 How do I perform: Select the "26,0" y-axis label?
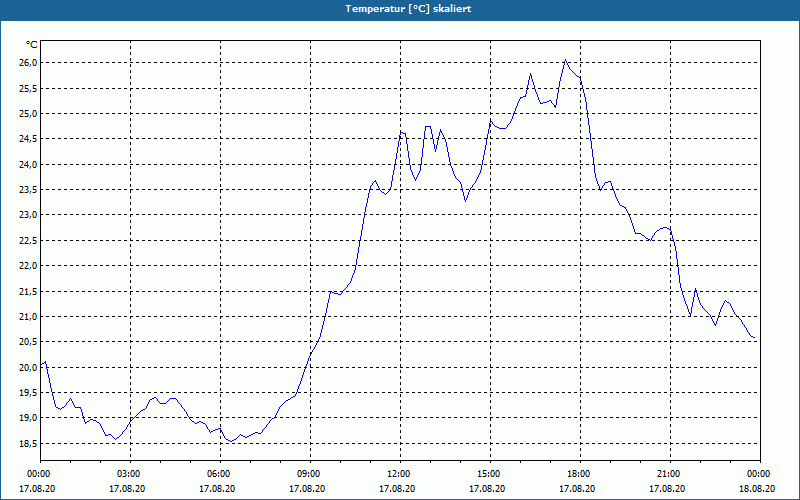[x=28, y=63]
